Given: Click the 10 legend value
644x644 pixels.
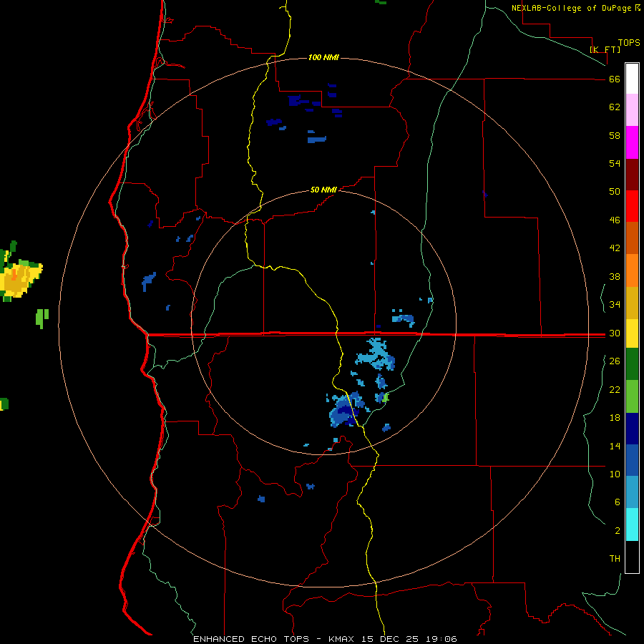Looking at the screenshot, I should [615, 474].
